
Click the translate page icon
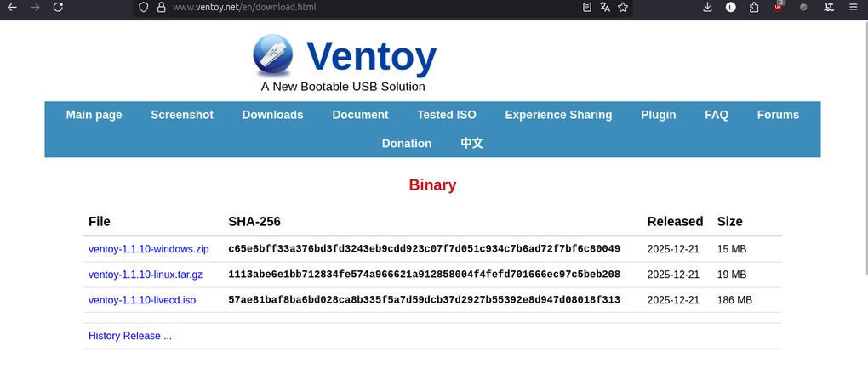(x=605, y=7)
